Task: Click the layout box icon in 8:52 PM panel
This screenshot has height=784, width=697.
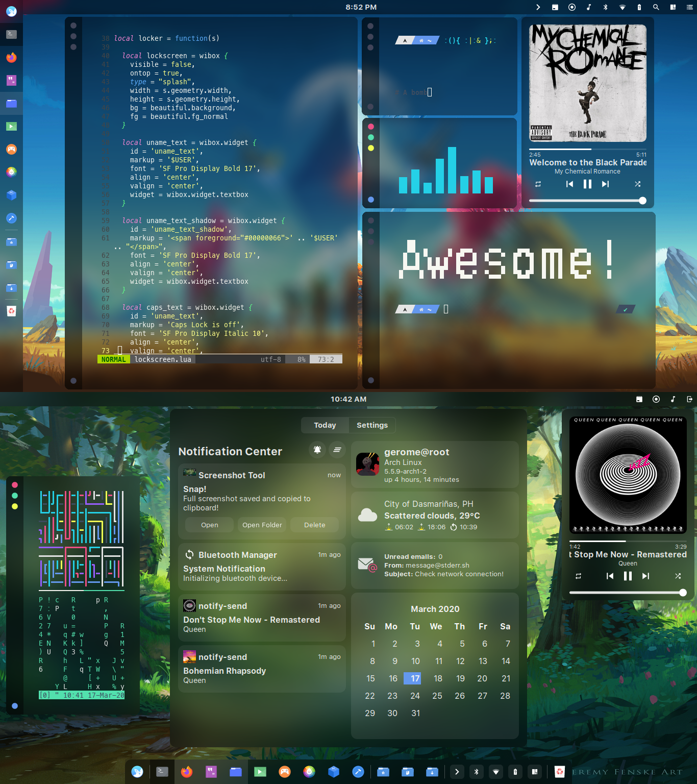Action: click(x=673, y=7)
